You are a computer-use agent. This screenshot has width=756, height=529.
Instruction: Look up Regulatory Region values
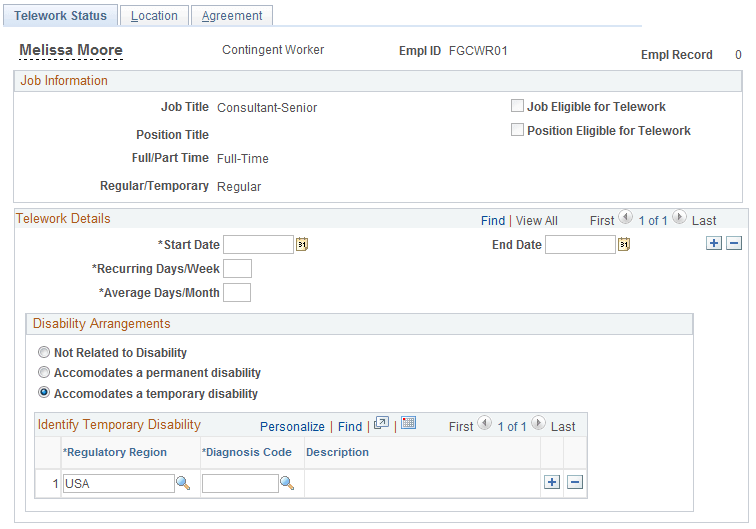coord(183,483)
